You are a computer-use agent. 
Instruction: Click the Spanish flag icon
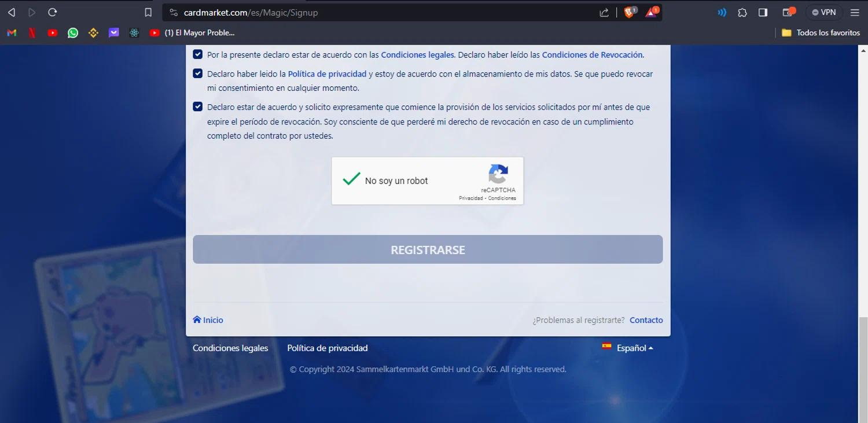(606, 346)
